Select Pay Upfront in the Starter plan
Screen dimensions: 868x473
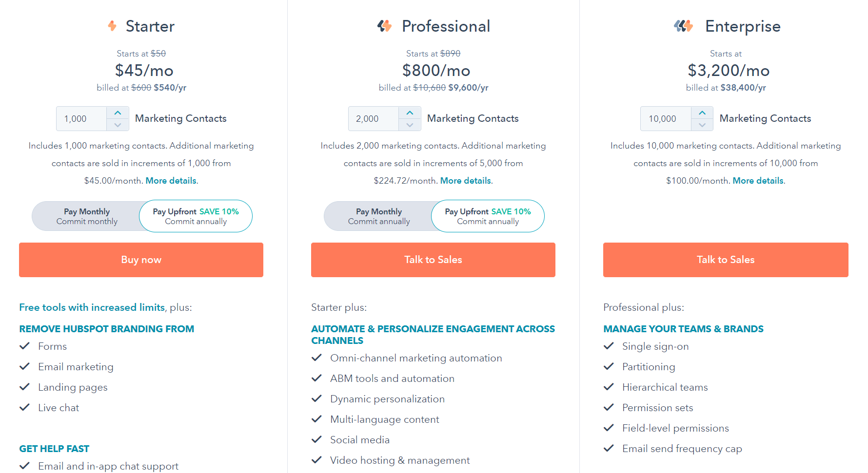coord(196,216)
